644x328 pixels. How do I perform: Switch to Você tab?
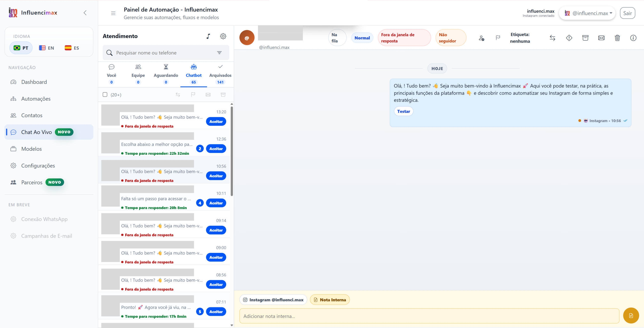pos(111,74)
